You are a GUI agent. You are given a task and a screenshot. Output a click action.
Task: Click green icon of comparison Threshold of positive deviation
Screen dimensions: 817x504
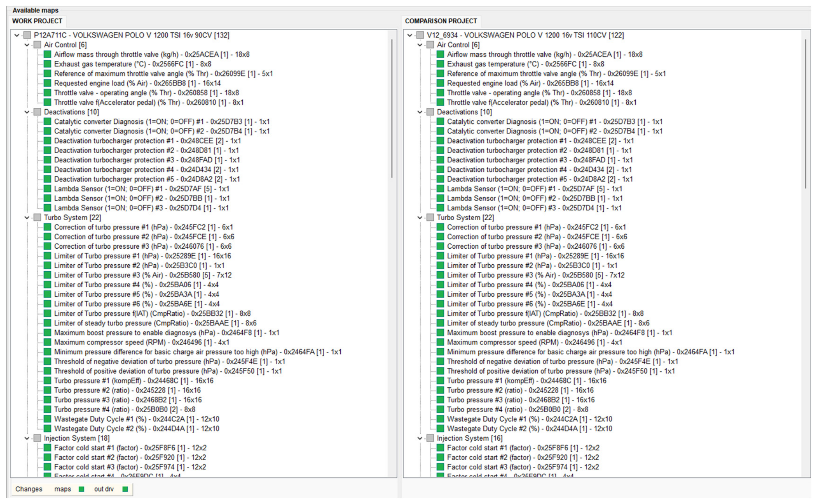point(440,371)
